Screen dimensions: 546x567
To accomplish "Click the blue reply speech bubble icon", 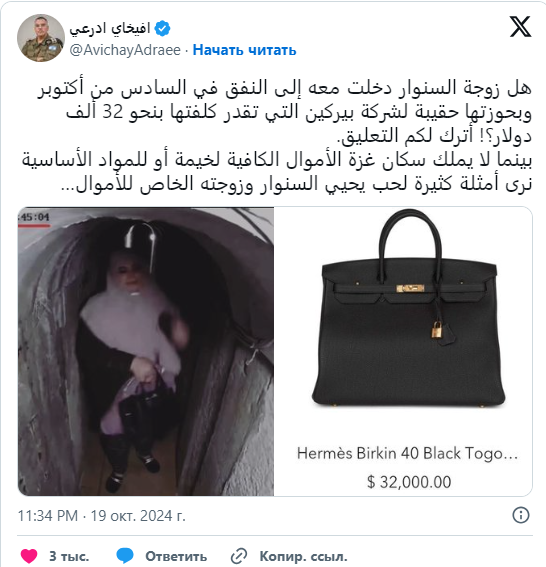I will [x=125, y=556].
